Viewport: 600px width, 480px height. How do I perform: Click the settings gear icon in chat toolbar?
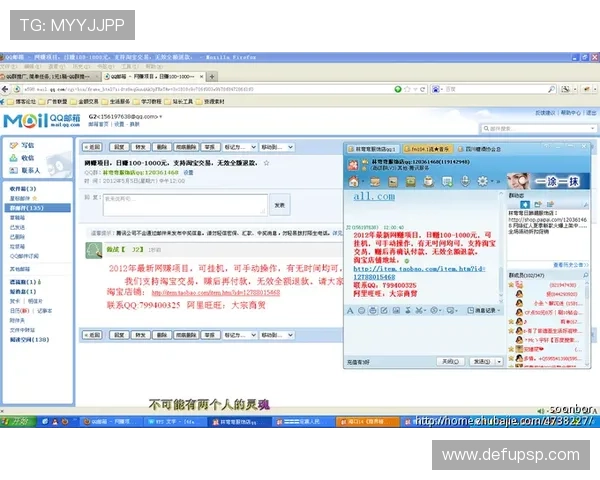pyautogui.click(x=481, y=181)
